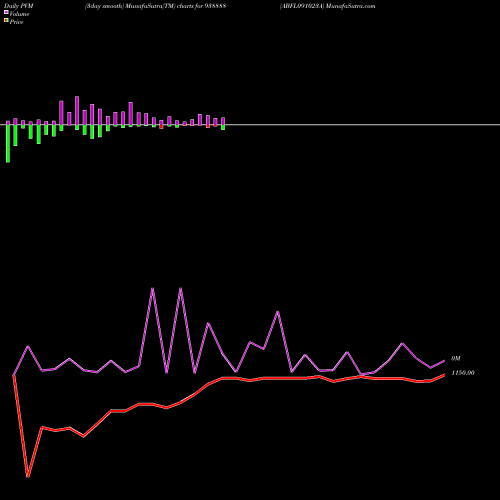Click the MunafaSutra.com text at top right
500x500 pixels.
(x=350, y=6)
